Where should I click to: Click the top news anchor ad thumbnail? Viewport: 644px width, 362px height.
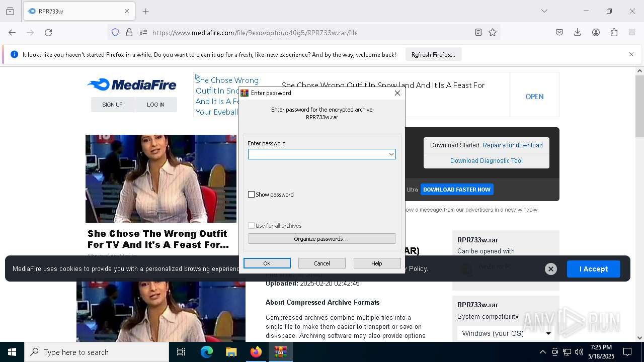click(x=161, y=178)
